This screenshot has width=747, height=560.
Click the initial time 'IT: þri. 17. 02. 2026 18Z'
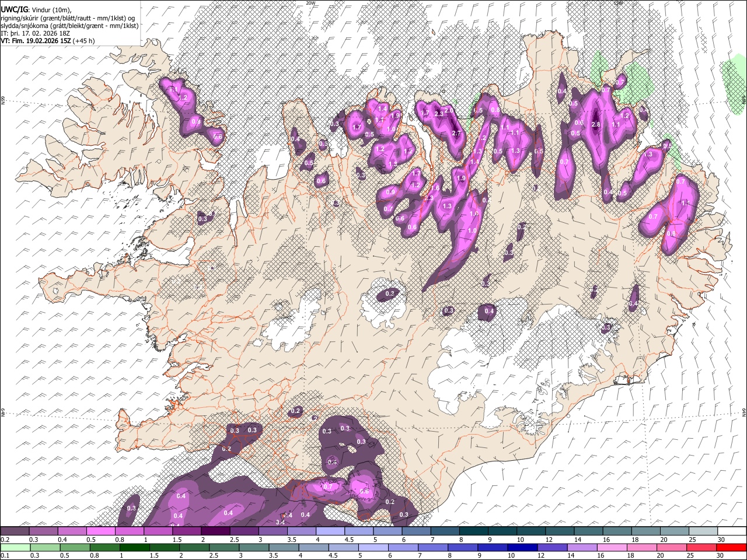click(36, 33)
